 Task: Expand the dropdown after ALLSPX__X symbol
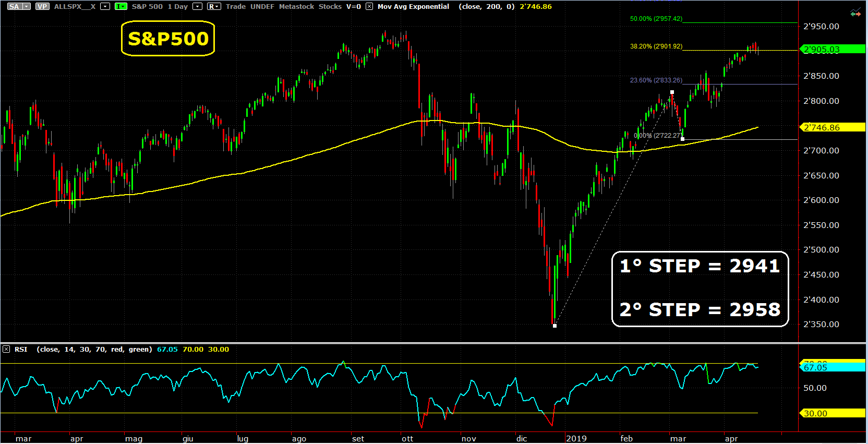[x=105, y=7]
